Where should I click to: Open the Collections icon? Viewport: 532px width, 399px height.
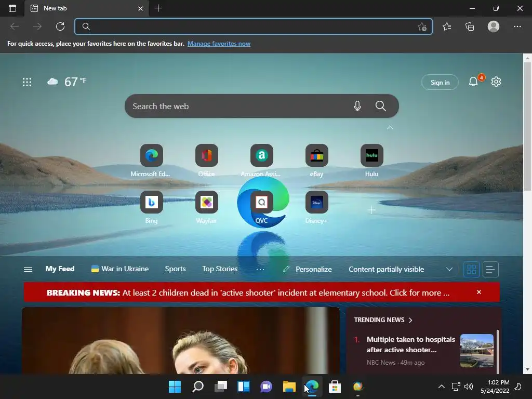pyautogui.click(x=470, y=26)
